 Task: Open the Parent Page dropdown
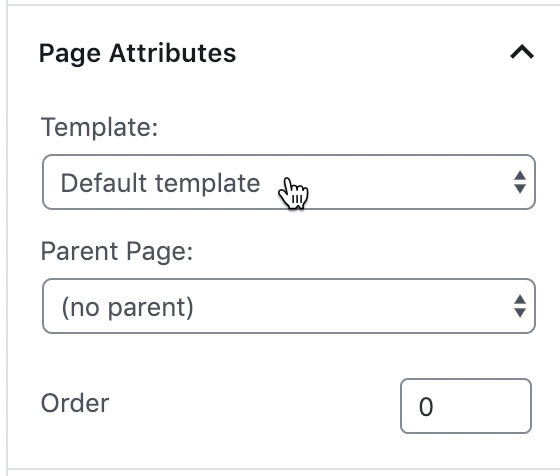coord(289,306)
